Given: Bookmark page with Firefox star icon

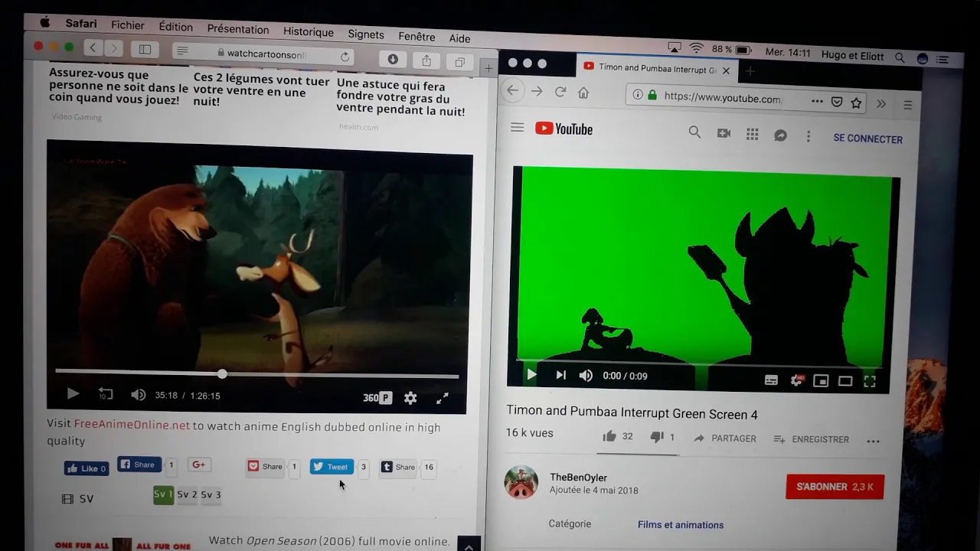Looking at the screenshot, I should pos(857,103).
